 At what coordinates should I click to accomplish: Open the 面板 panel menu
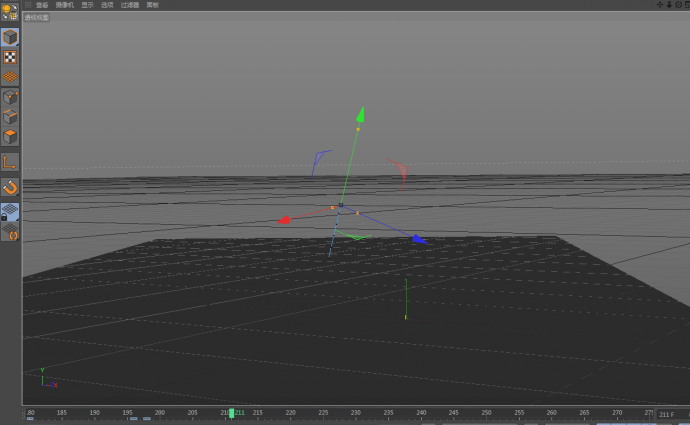click(152, 5)
